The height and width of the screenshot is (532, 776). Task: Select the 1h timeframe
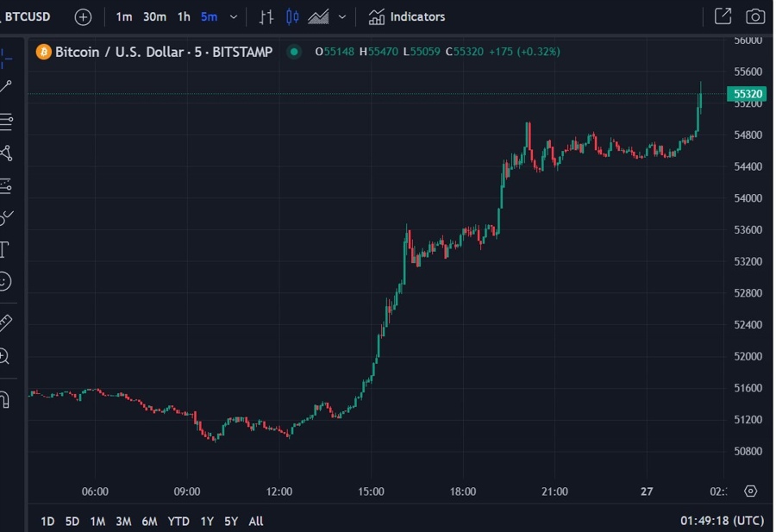coord(185,17)
